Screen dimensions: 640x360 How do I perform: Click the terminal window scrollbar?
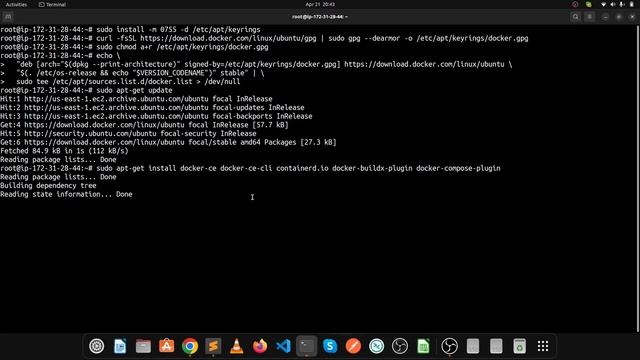pyautogui.click(x=638, y=179)
